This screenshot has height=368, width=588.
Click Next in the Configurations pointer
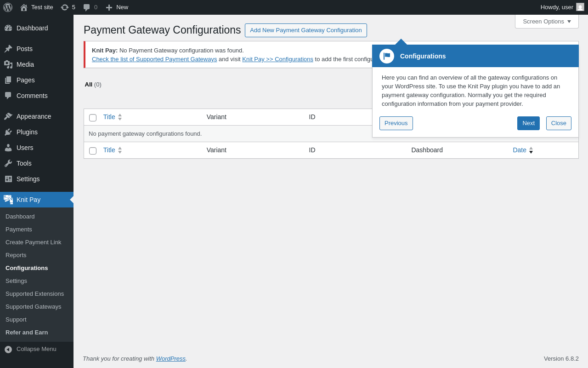coord(528,123)
